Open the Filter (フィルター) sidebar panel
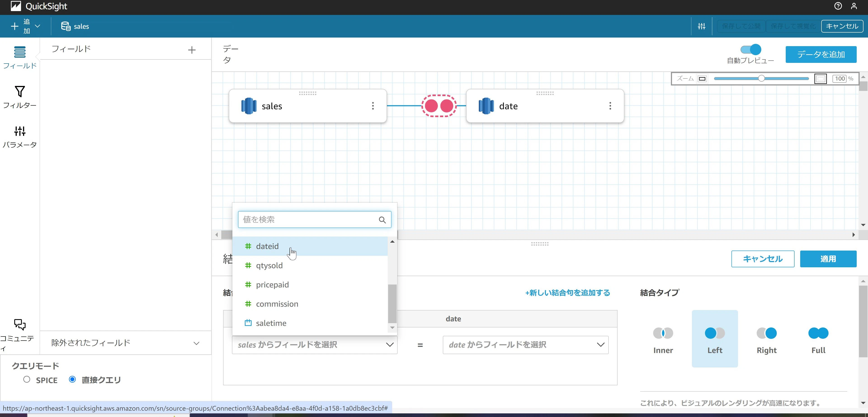This screenshot has height=417, width=868. [x=19, y=97]
